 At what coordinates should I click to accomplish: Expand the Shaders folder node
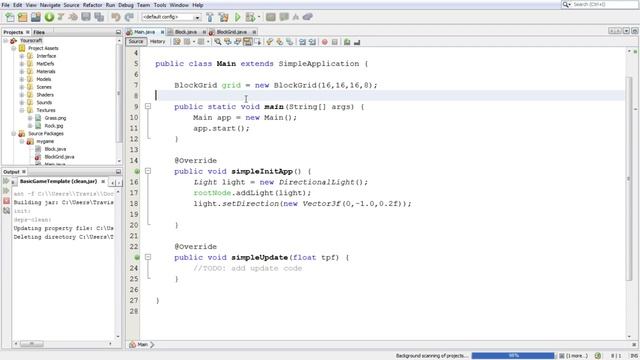coord(22,95)
